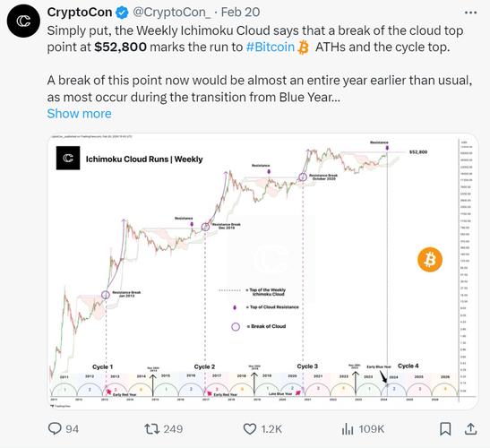Bookmark this tweet
The height and width of the screenshot is (448, 490).
pos(445,429)
